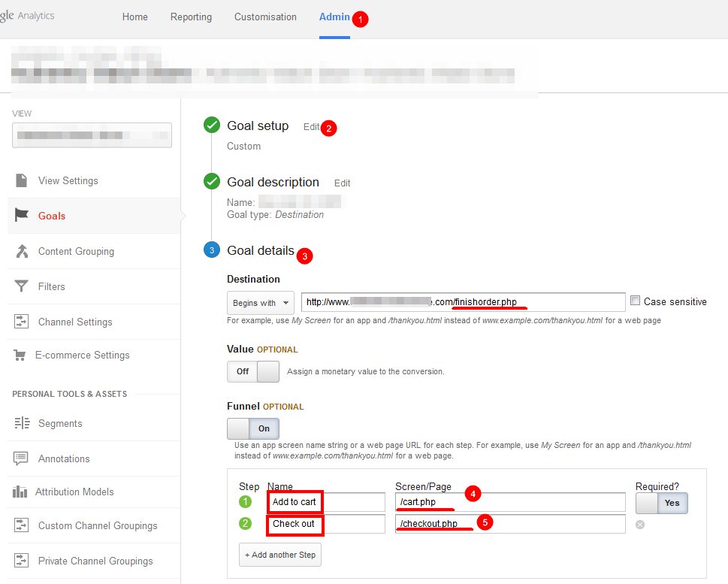Screen dimensions: 728x584
Task: Enable the Case sensitive checkbox
Action: [636, 301]
